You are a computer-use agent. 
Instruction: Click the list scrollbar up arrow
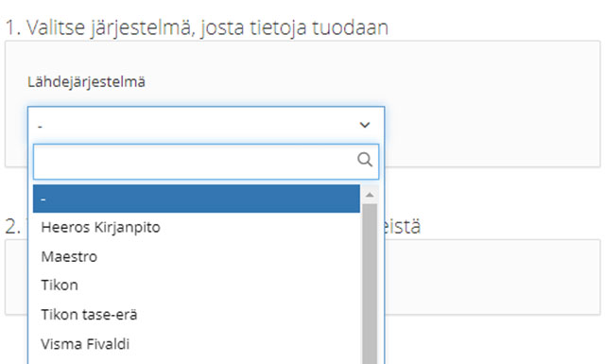370,195
